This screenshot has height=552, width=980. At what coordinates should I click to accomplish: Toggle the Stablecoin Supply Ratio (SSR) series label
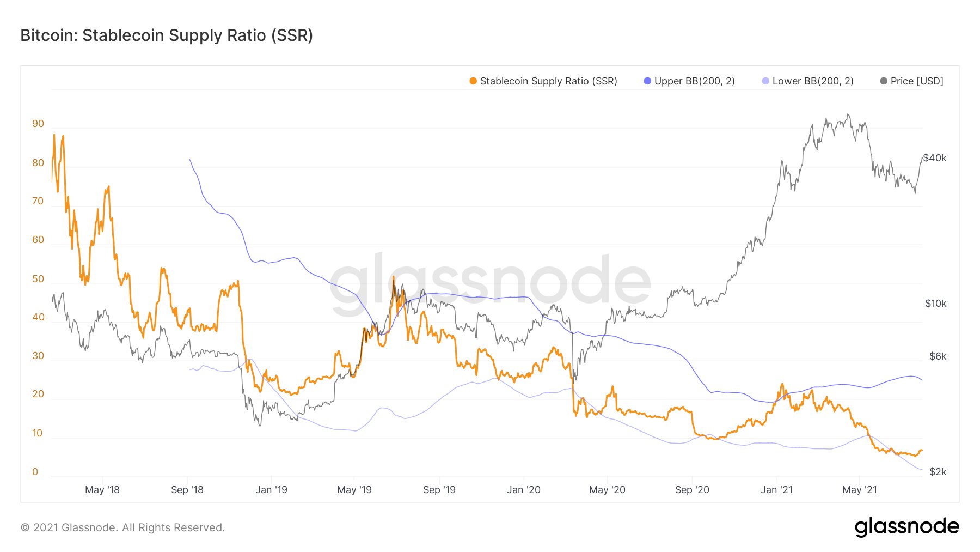(548, 81)
